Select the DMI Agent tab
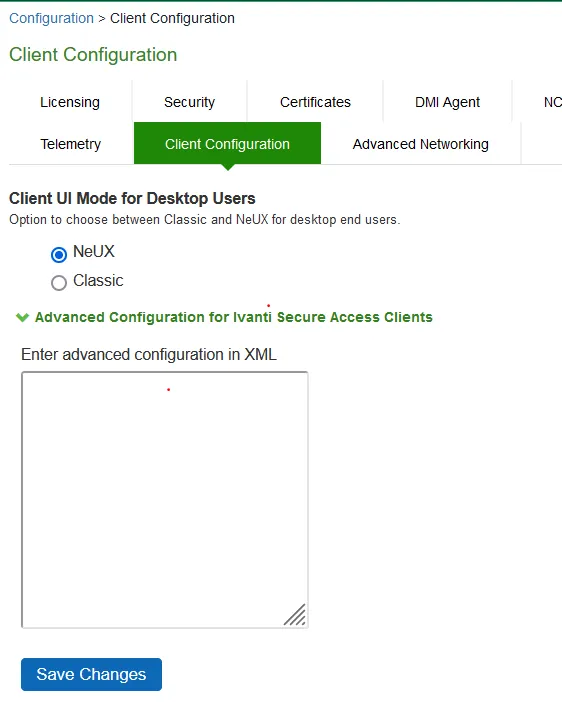Viewport: 562px width, 712px height. (x=447, y=102)
